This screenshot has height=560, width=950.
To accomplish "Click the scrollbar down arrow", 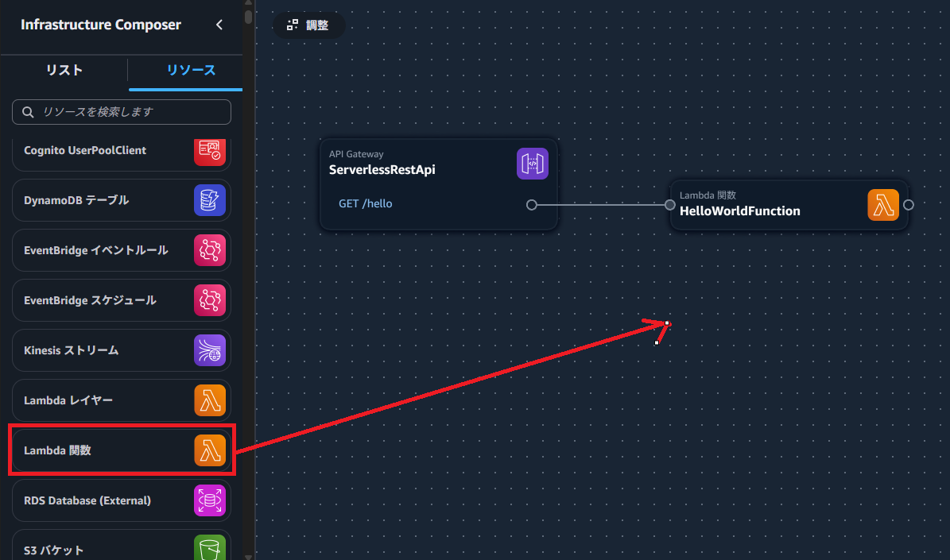I will pyautogui.click(x=248, y=556).
